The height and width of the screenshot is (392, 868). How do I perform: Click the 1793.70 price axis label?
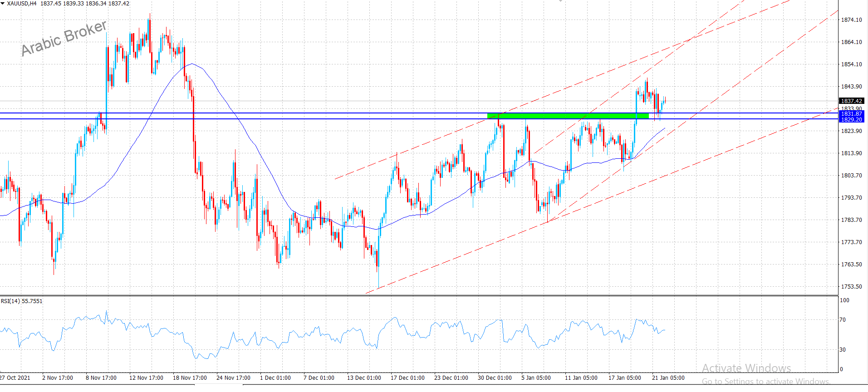coord(852,198)
